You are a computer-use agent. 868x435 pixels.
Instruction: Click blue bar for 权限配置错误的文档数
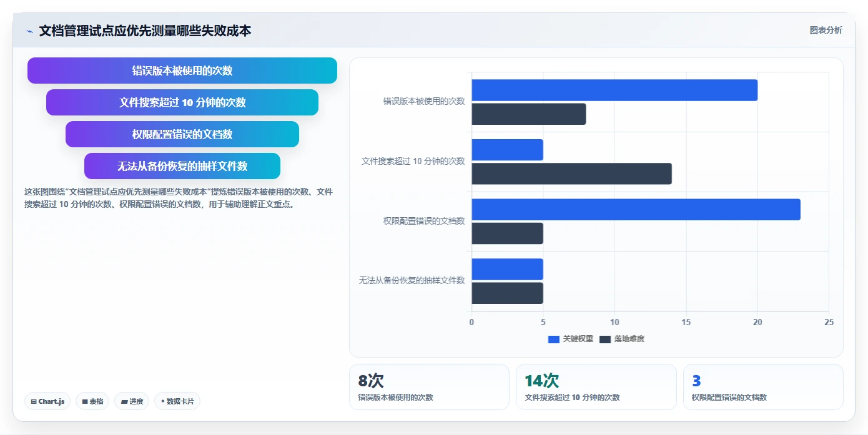636,209
